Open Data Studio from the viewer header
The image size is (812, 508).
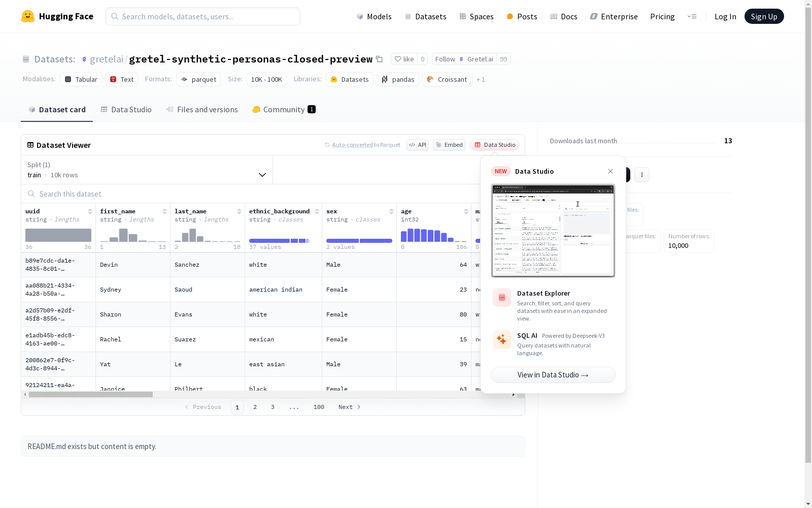(495, 145)
